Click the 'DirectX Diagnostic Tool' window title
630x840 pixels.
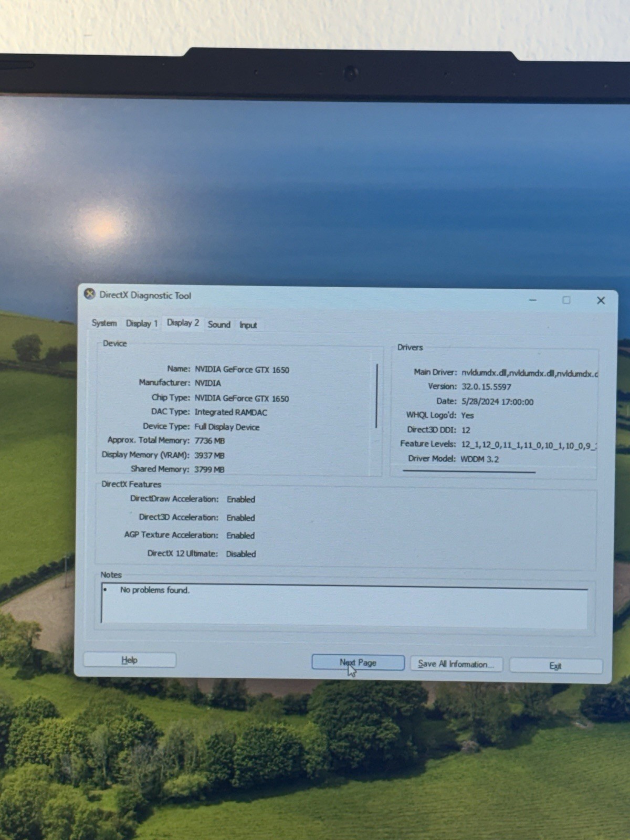click(x=145, y=295)
